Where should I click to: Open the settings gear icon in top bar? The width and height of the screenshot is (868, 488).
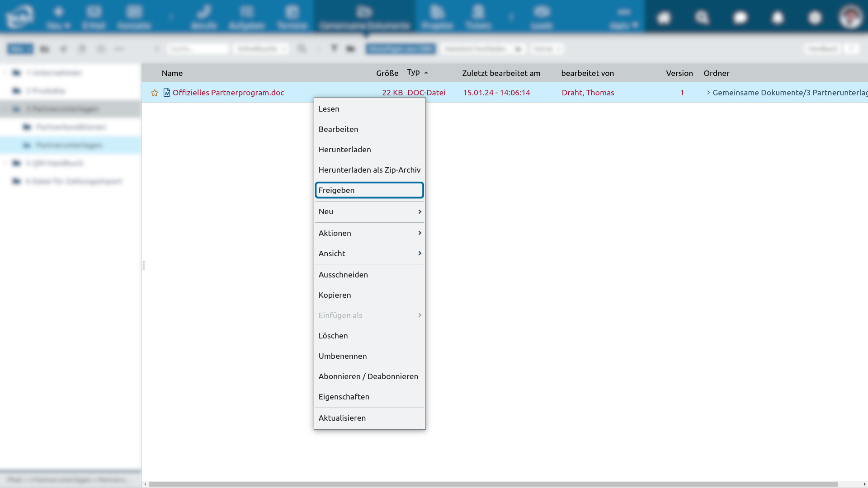[x=815, y=18]
